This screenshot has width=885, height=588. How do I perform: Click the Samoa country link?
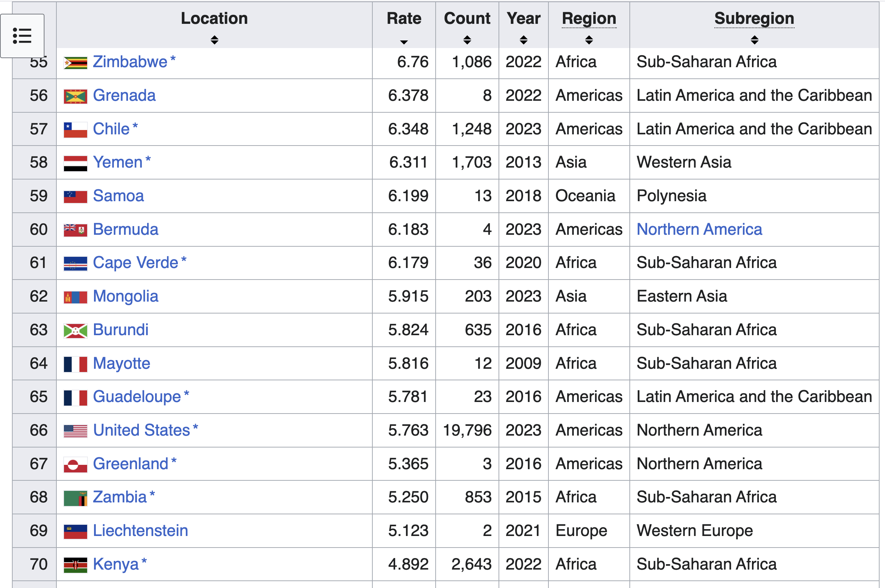click(118, 196)
